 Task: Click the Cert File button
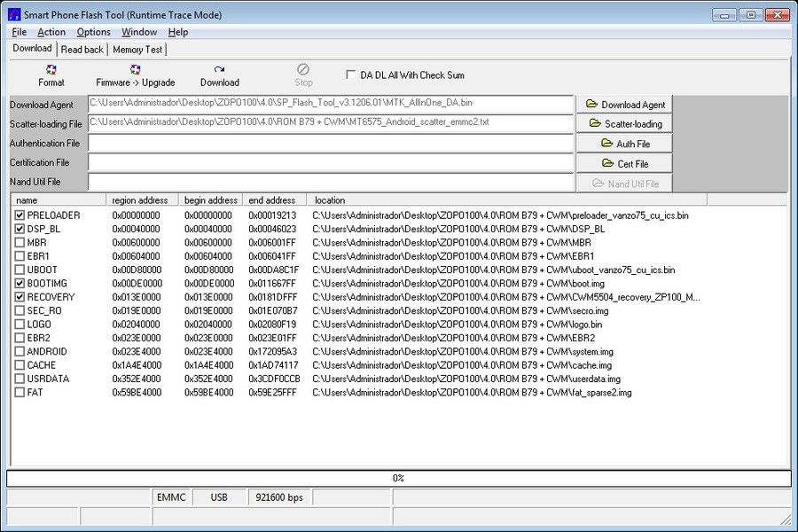point(624,163)
